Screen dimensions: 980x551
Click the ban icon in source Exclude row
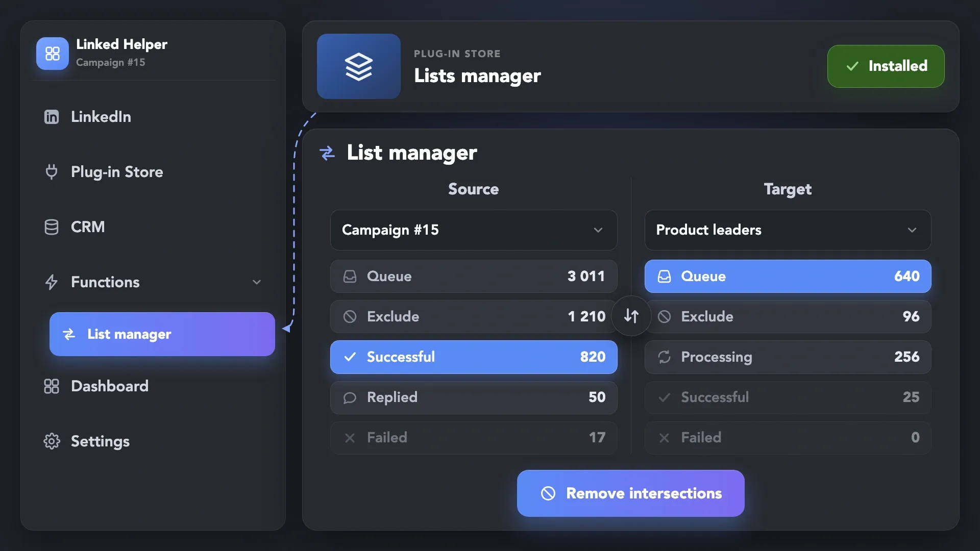[350, 317]
